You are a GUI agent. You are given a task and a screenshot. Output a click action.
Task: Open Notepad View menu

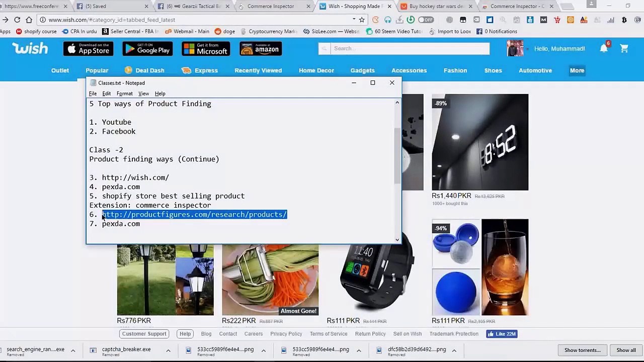(x=143, y=94)
